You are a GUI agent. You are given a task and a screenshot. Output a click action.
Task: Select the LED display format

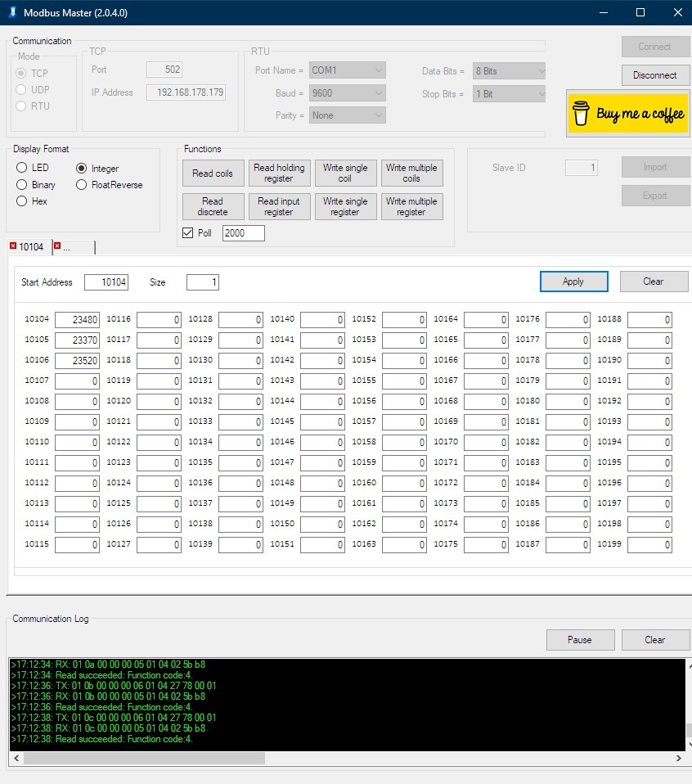(x=22, y=168)
